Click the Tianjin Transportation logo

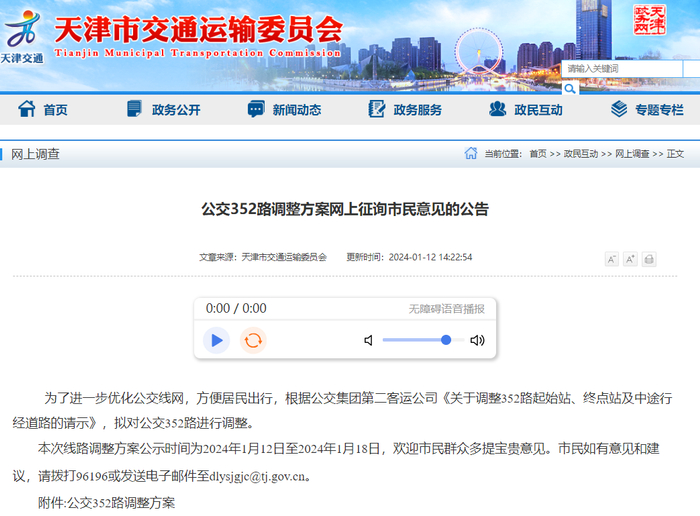pos(22,37)
